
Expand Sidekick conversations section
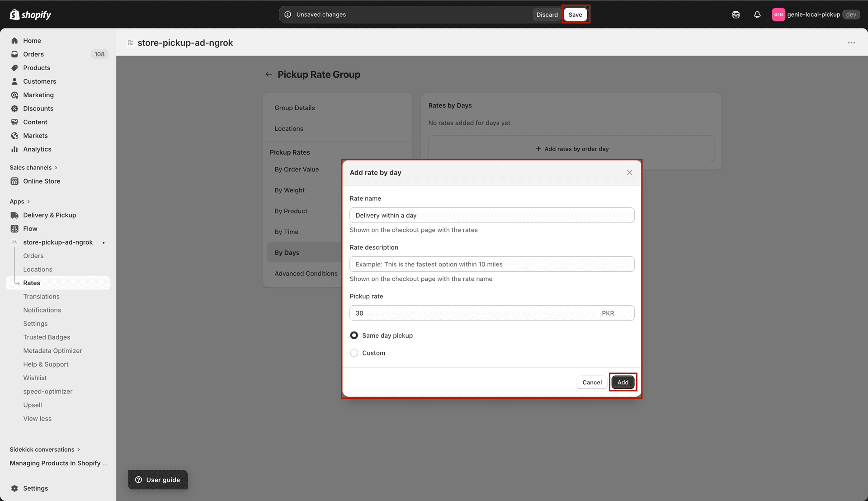click(x=45, y=449)
